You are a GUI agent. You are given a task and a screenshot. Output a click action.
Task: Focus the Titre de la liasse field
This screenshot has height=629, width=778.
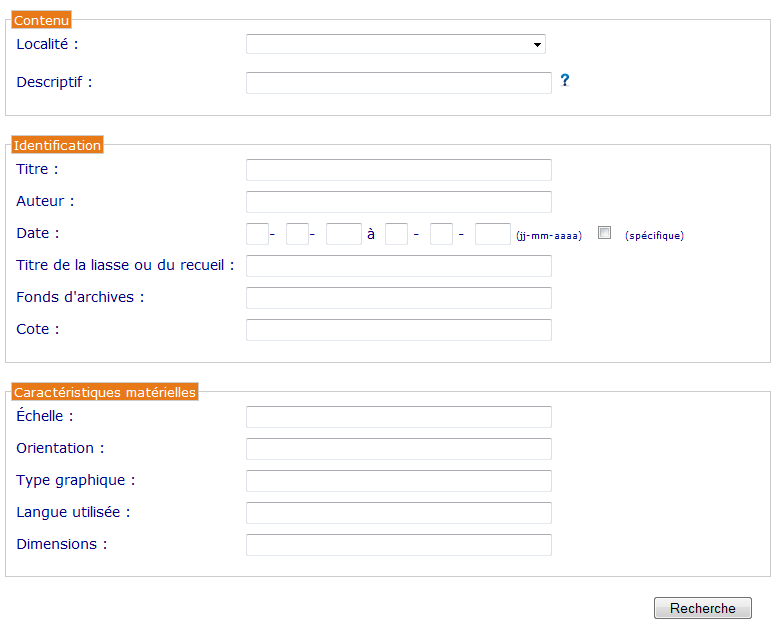click(398, 266)
